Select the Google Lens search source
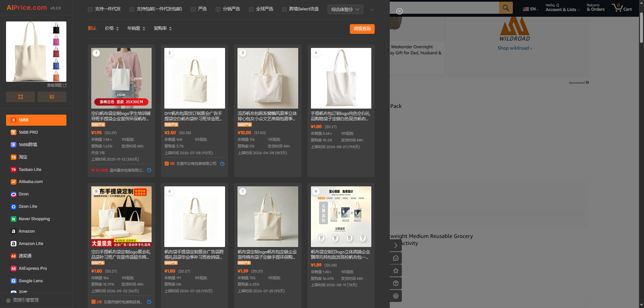 (36, 281)
